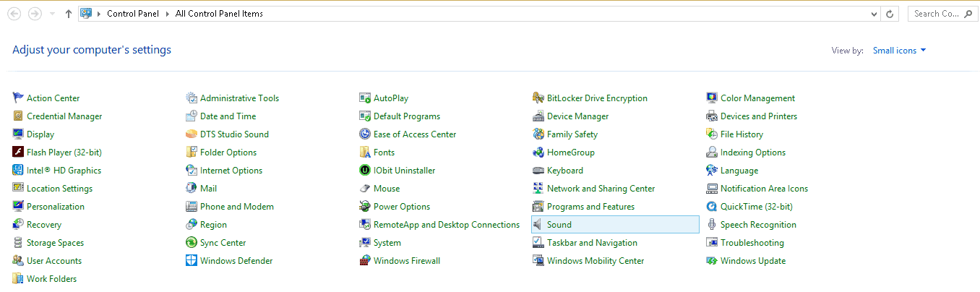Open the Color Management icon
The image size is (980, 292).
point(712,98)
